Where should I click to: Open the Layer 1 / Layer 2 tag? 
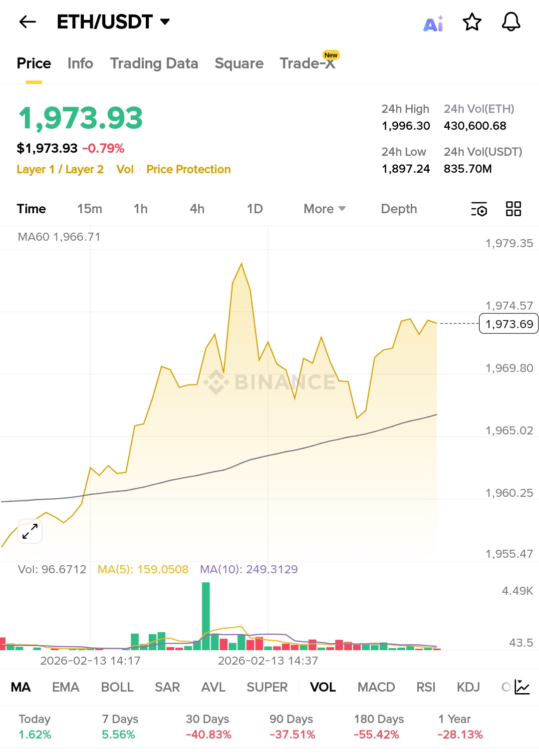60,169
